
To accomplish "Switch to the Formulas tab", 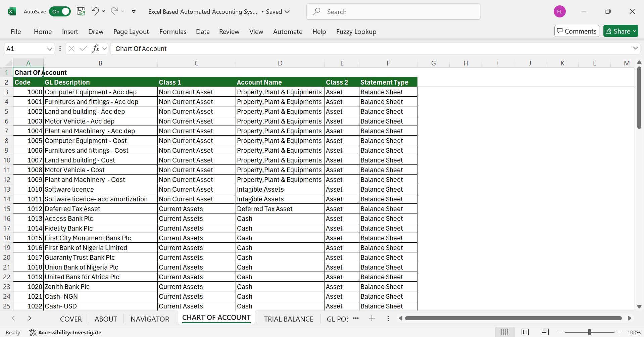I will 172,32.
